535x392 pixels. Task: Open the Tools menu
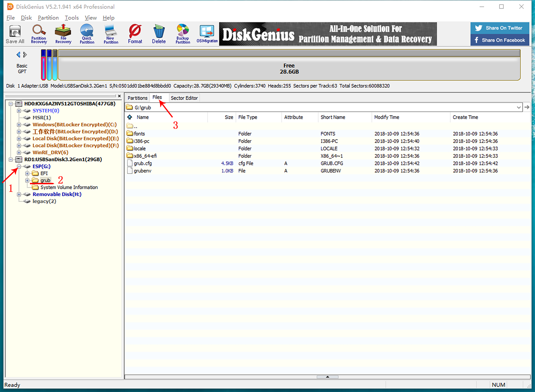72,18
